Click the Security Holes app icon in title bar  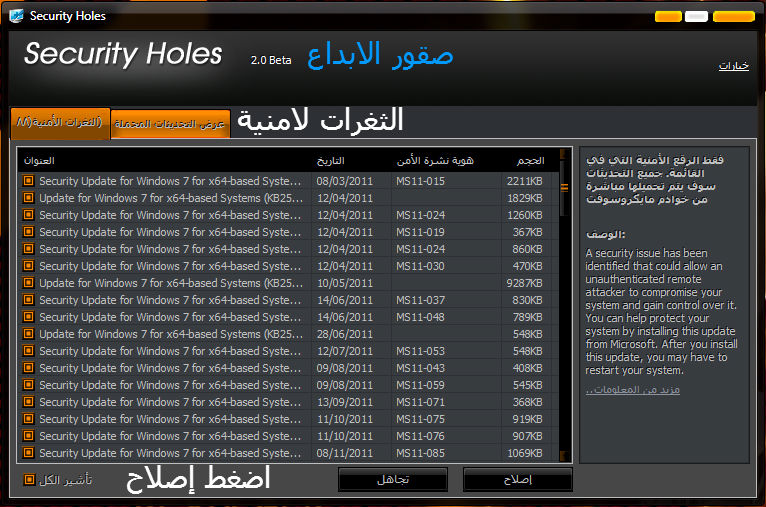[x=17, y=16]
